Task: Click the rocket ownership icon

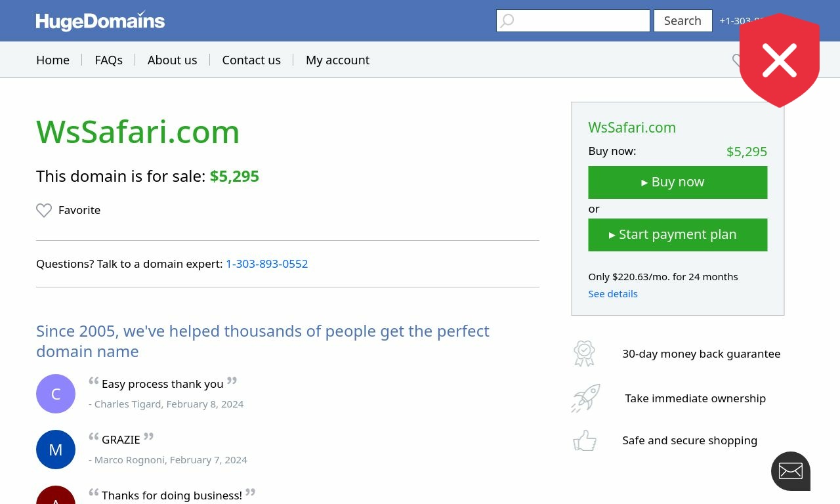Action: click(x=585, y=398)
